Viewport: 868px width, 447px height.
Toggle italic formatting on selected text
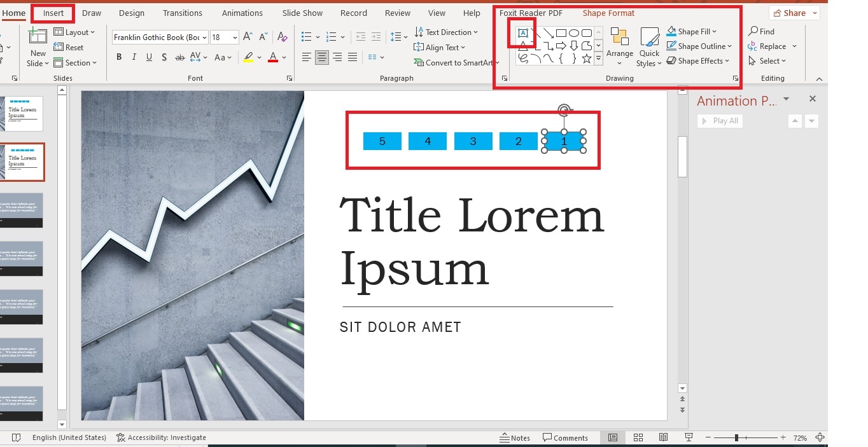click(x=134, y=57)
